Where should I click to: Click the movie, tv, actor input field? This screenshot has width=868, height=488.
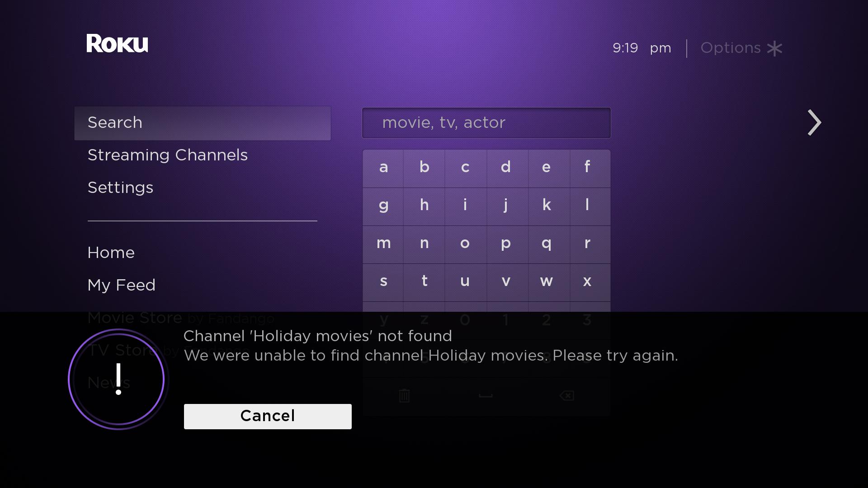(x=486, y=123)
